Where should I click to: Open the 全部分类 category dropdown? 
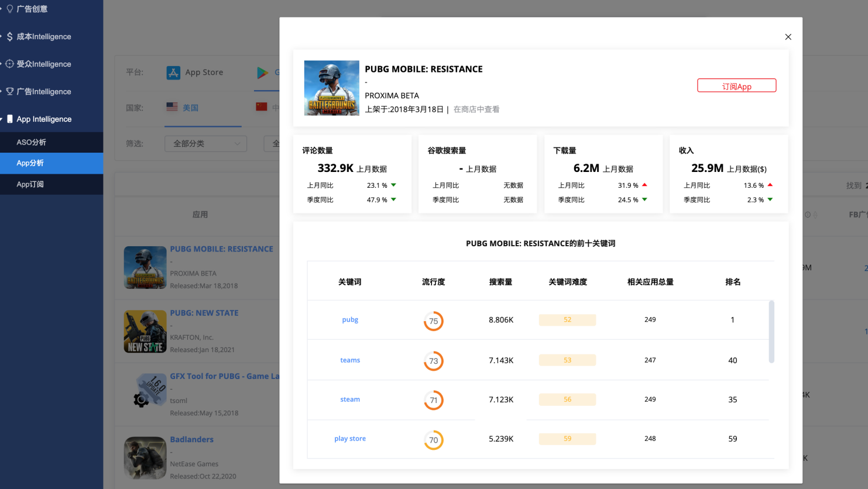tap(205, 143)
